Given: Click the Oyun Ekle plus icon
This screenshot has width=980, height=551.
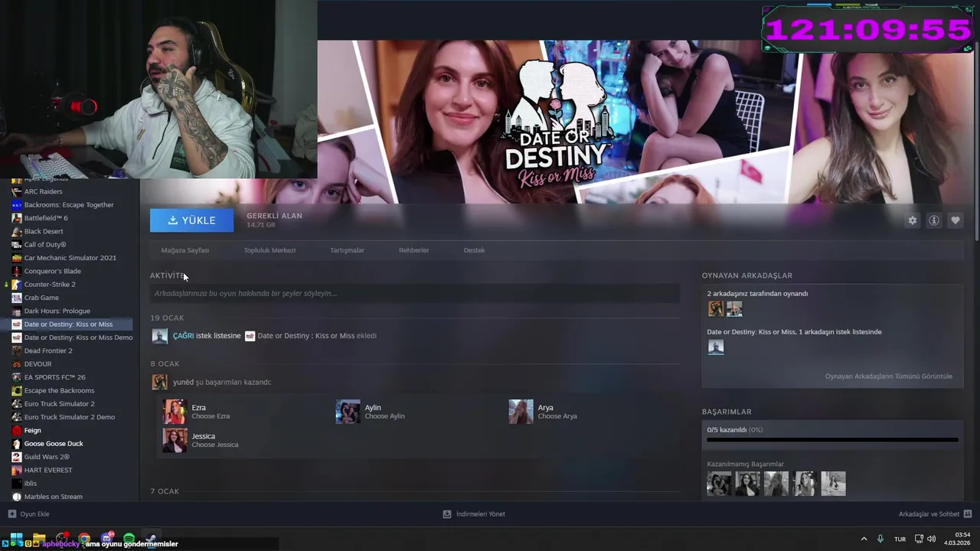Looking at the screenshot, I should [11, 514].
